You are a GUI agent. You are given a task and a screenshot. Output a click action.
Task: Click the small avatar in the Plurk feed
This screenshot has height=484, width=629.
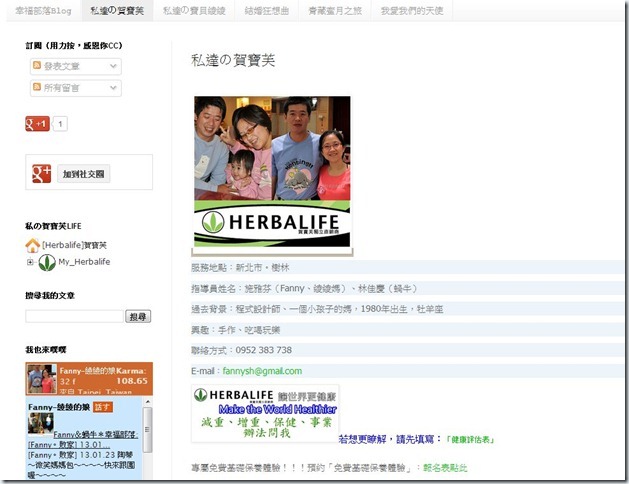[41, 423]
